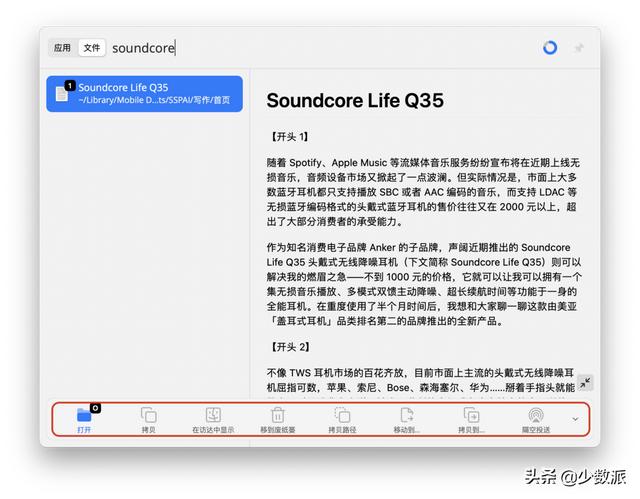Click the file path ~/Library/Mobile D...ts/SSPAI text

[x=154, y=100]
